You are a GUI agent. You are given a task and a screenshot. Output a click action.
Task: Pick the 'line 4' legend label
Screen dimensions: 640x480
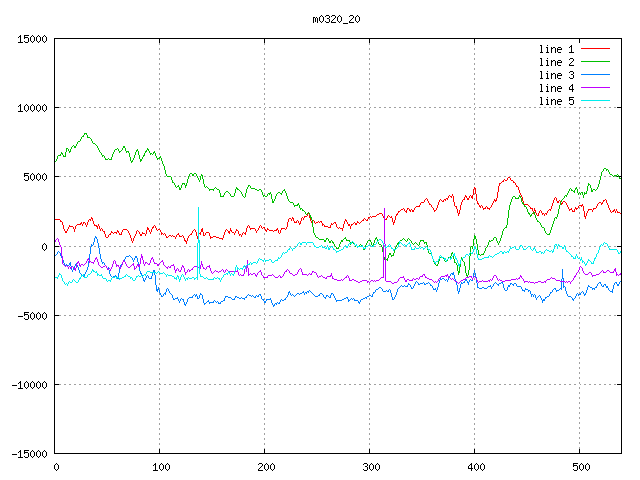click(x=557, y=88)
